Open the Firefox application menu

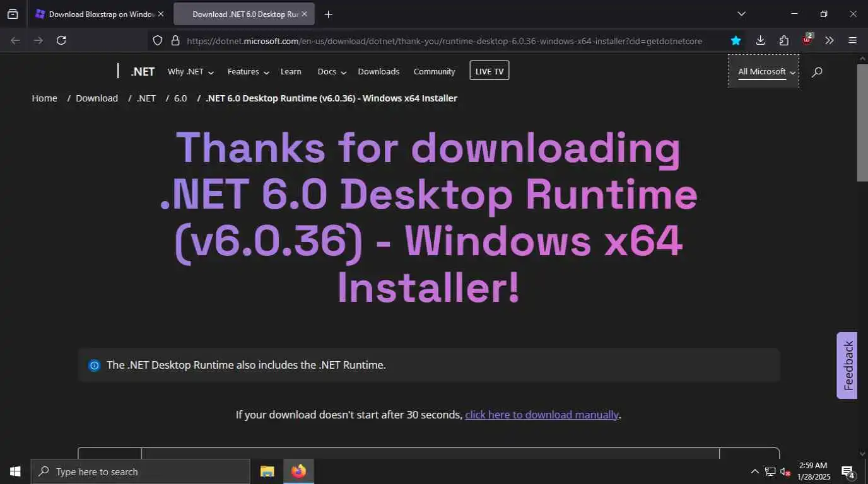point(852,40)
